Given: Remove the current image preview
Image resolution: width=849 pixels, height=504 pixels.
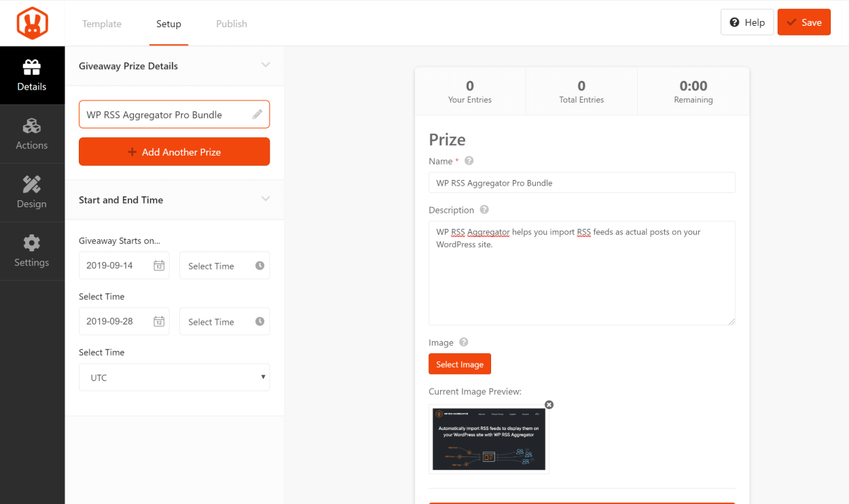Looking at the screenshot, I should point(549,405).
